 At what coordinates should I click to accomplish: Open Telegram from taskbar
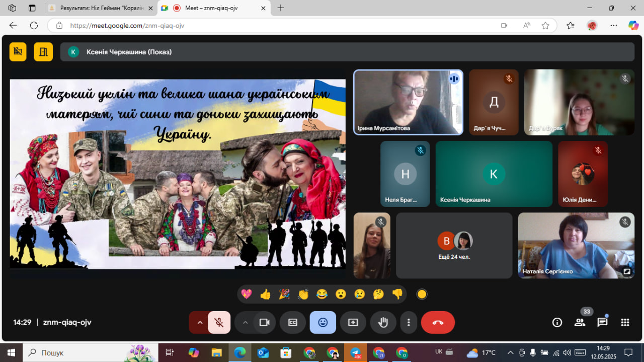356,352
